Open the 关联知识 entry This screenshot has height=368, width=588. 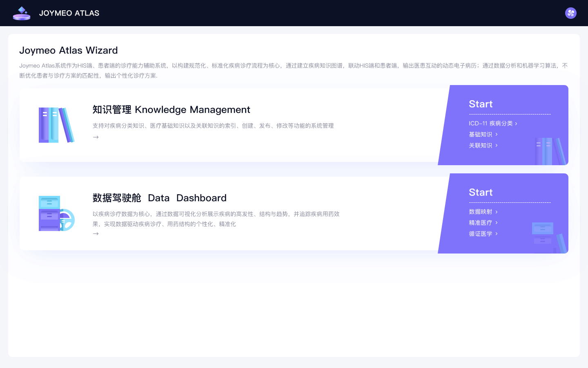click(x=481, y=145)
